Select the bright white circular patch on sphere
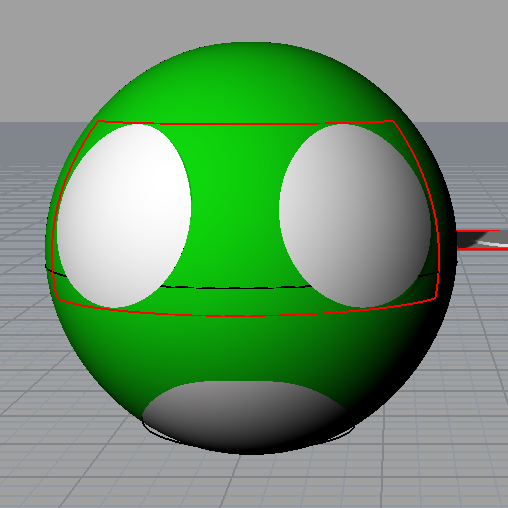 click(124, 216)
